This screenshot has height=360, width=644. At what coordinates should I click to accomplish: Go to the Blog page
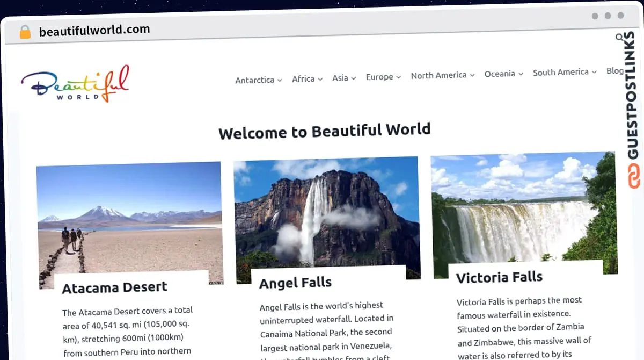coord(615,71)
